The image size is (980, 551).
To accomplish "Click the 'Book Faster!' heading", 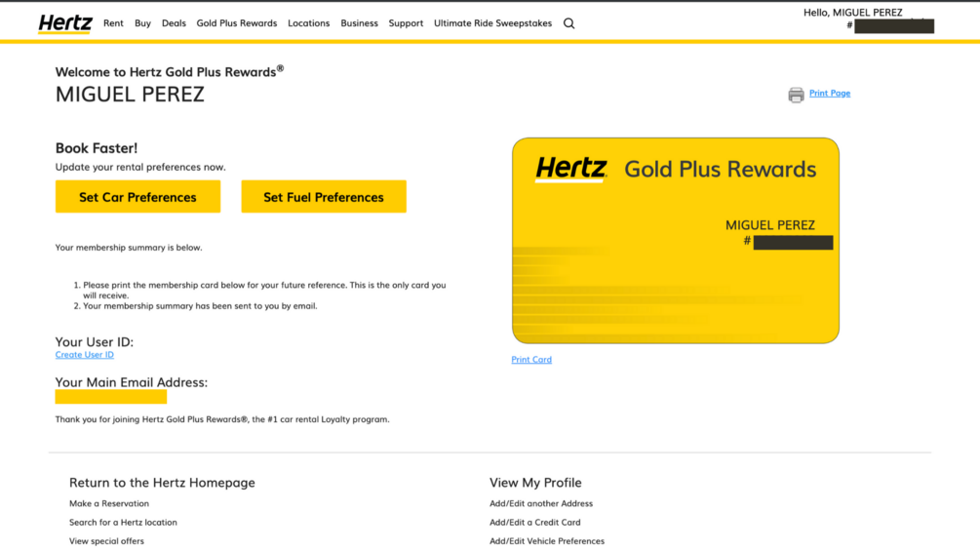I will coord(97,148).
